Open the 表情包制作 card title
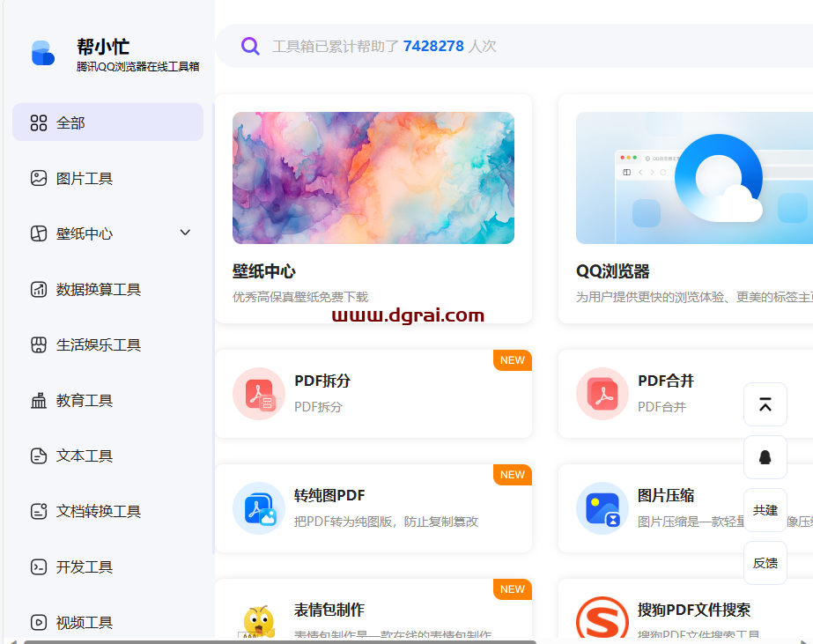This screenshot has height=644, width=813. tap(329, 610)
